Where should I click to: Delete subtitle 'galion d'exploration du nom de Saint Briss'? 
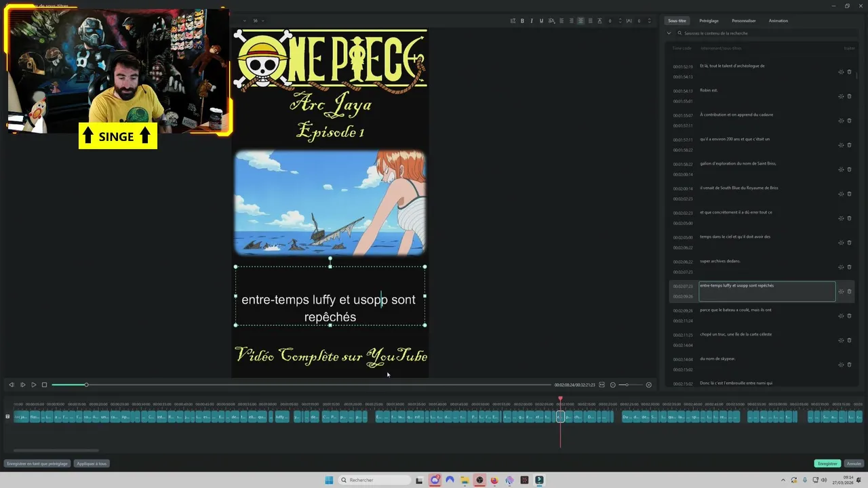(850, 169)
